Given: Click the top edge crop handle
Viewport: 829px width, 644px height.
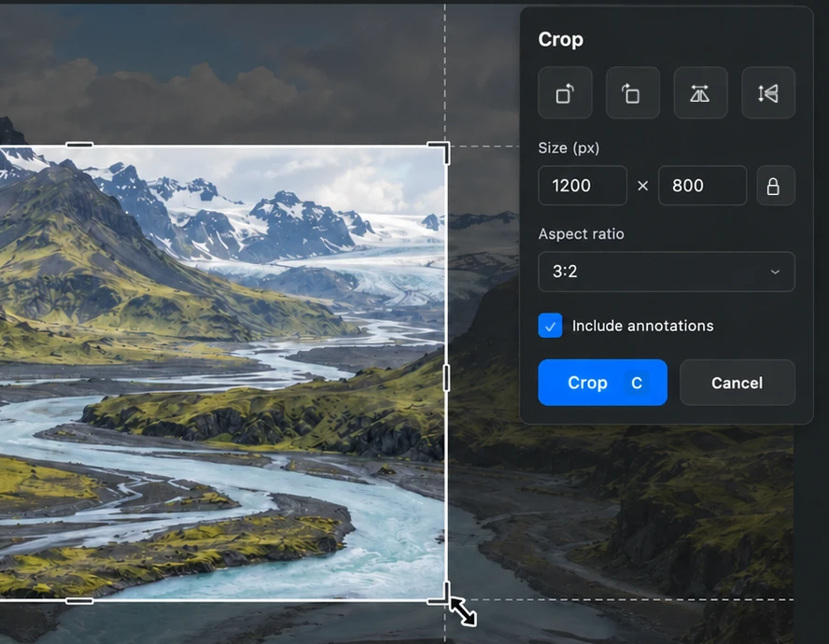Looking at the screenshot, I should 79,145.
